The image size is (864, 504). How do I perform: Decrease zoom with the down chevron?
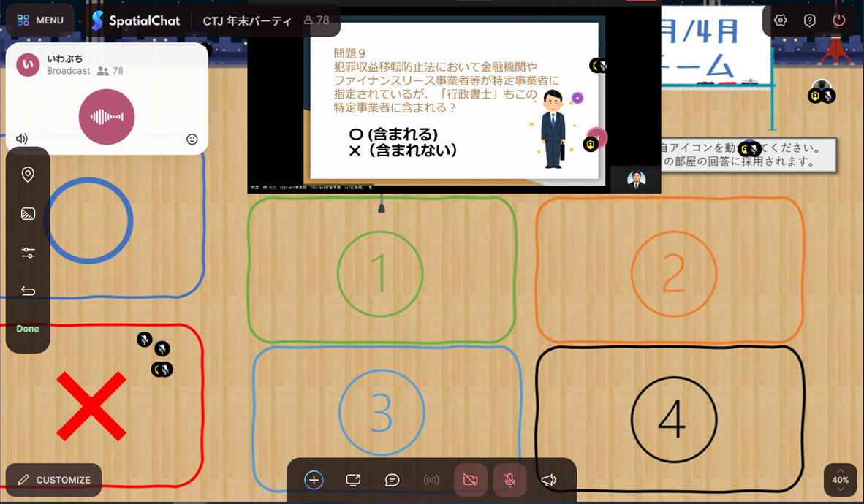840,489
